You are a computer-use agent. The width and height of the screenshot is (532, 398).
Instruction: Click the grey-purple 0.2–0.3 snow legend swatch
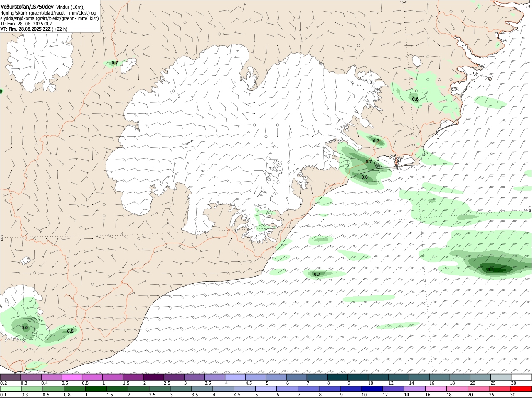coord(11,377)
